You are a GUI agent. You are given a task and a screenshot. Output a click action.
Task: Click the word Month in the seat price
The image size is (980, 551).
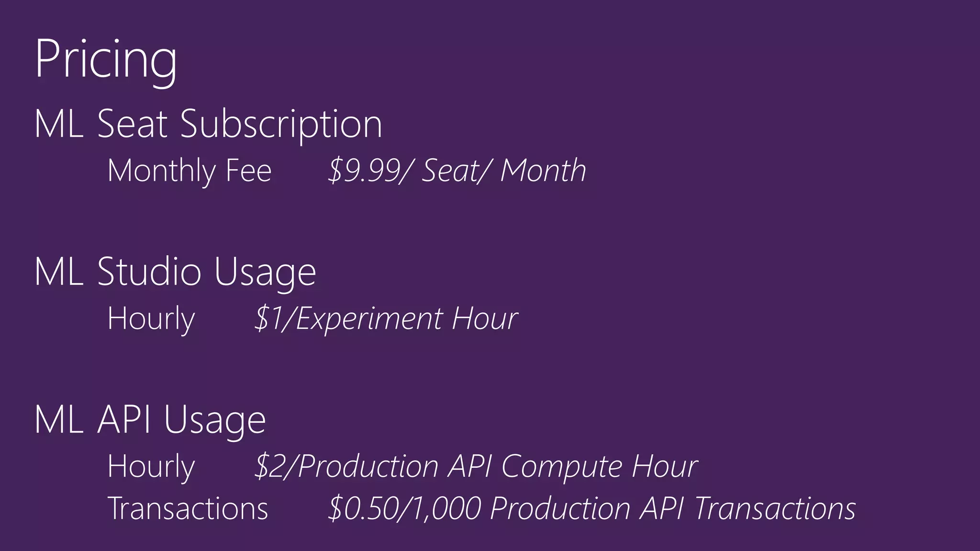(x=543, y=171)
